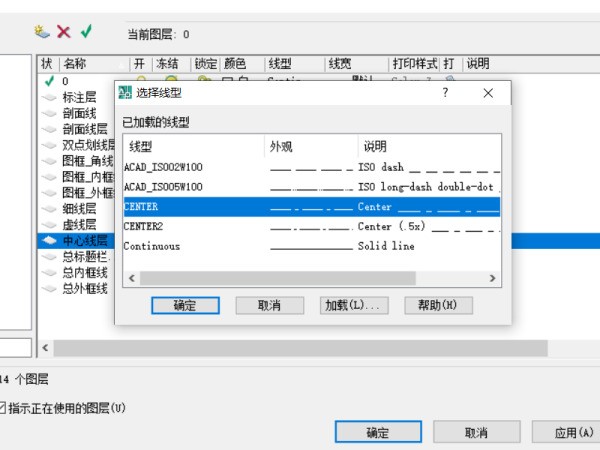This screenshot has height=450, width=600.
Task: Click the status icon of 中心线层 layer
Action: 49,240
